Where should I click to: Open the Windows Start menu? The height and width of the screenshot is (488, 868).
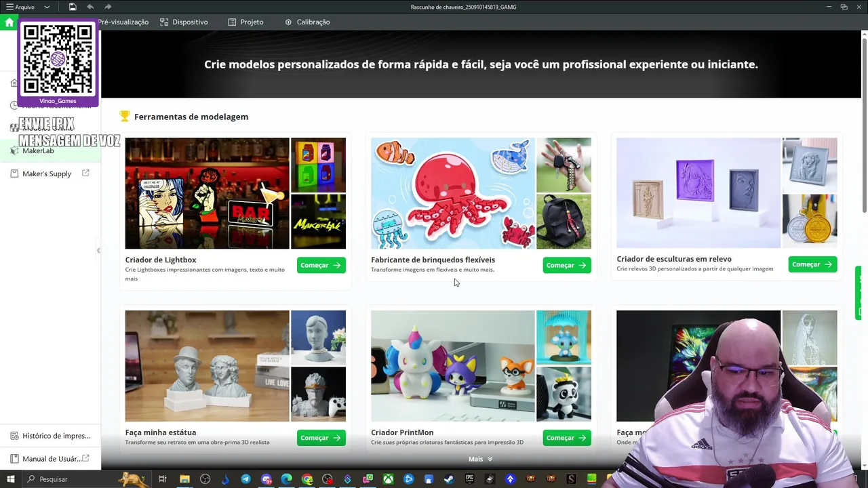[x=10, y=479]
